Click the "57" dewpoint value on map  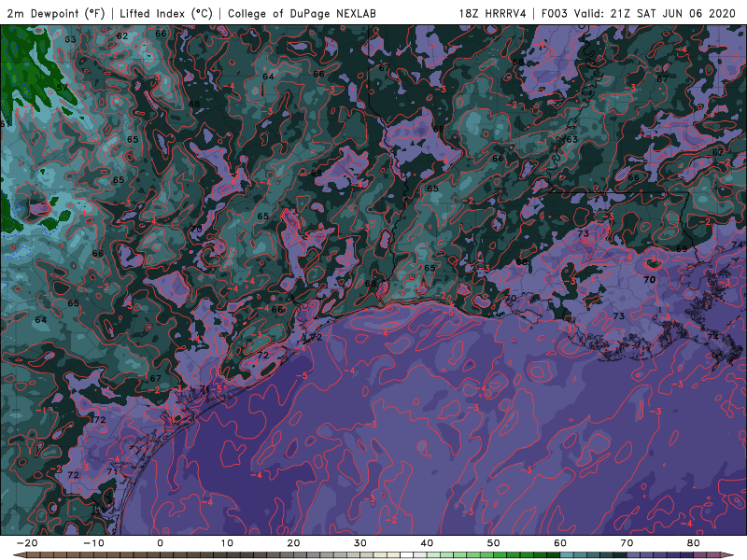click(x=62, y=88)
